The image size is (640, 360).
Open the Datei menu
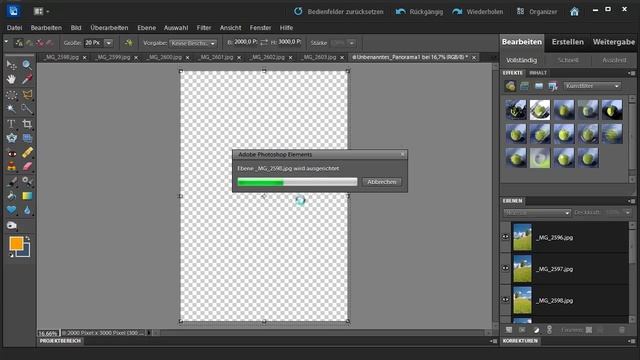[14, 28]
